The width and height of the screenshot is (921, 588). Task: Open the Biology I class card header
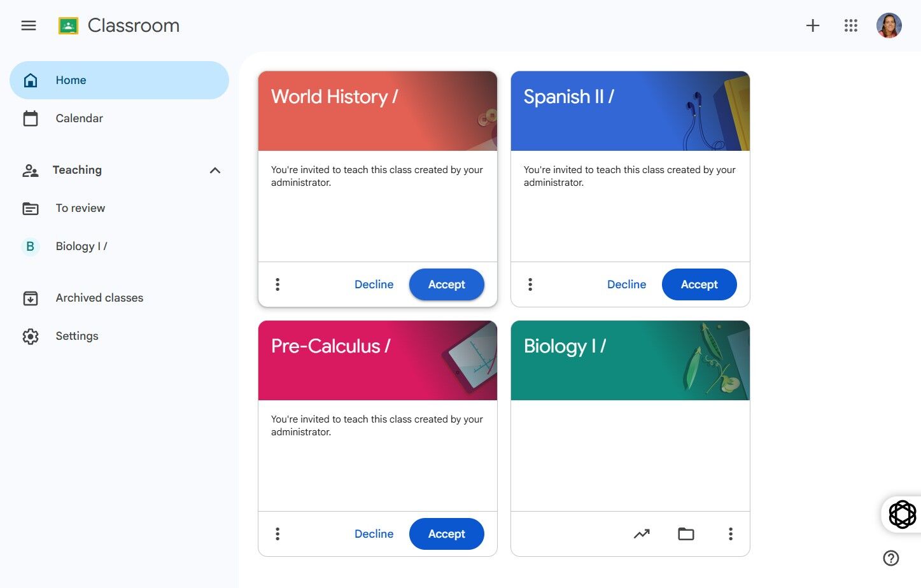(630, 360)
